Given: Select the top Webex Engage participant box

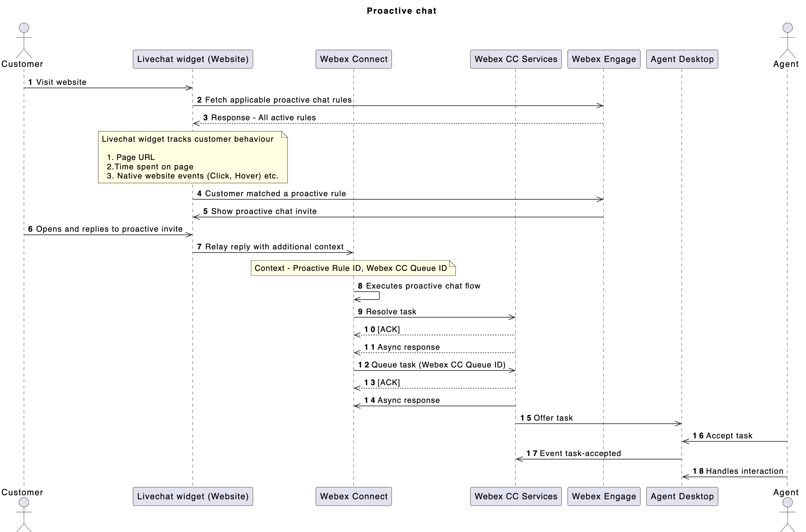Looking at the screenshot, I should (604, 59).
